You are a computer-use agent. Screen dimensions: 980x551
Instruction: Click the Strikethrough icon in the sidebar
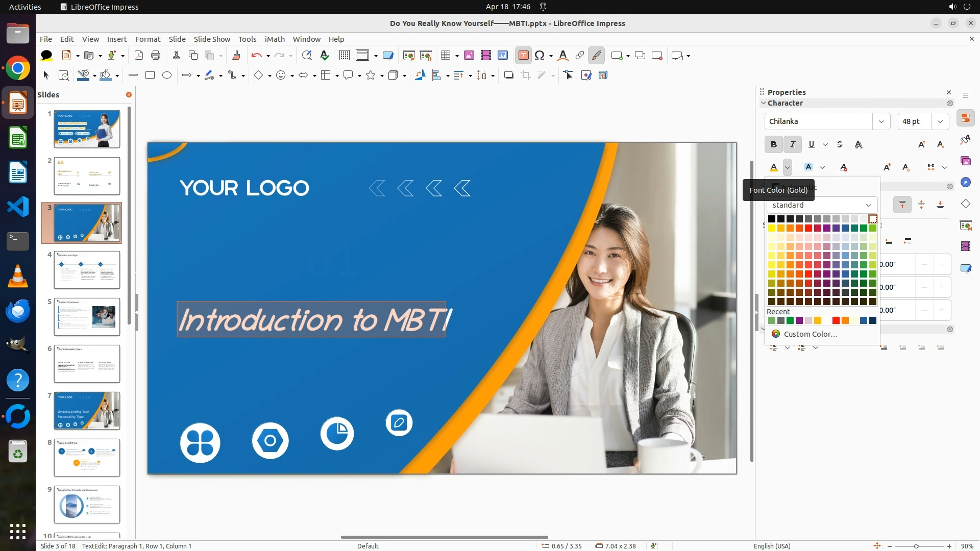[840, 145]
